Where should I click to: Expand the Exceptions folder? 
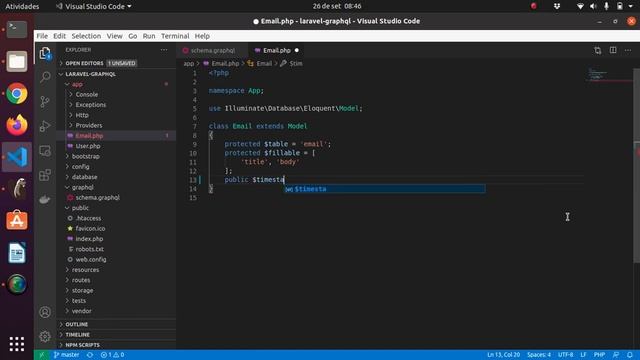[90, 105]
